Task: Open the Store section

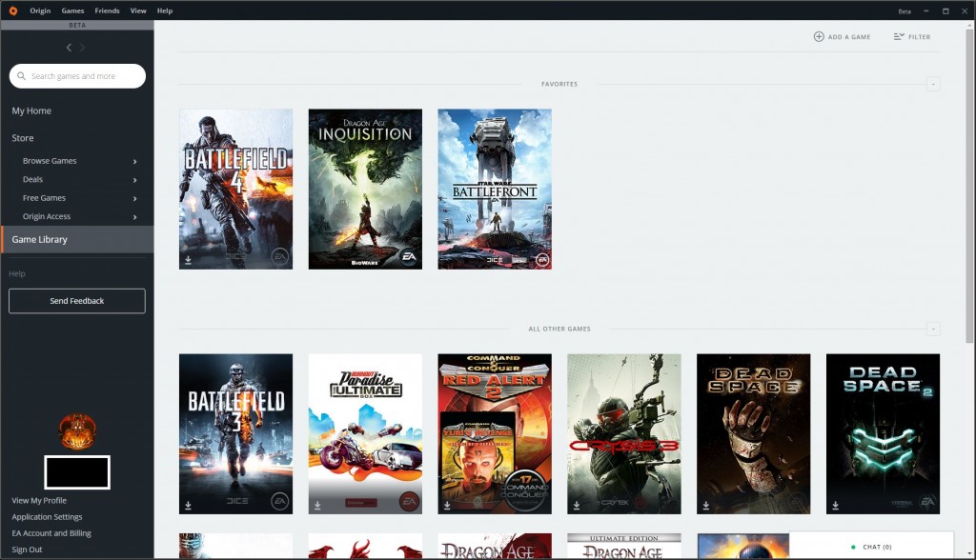Action: click(x=23, y=138)
